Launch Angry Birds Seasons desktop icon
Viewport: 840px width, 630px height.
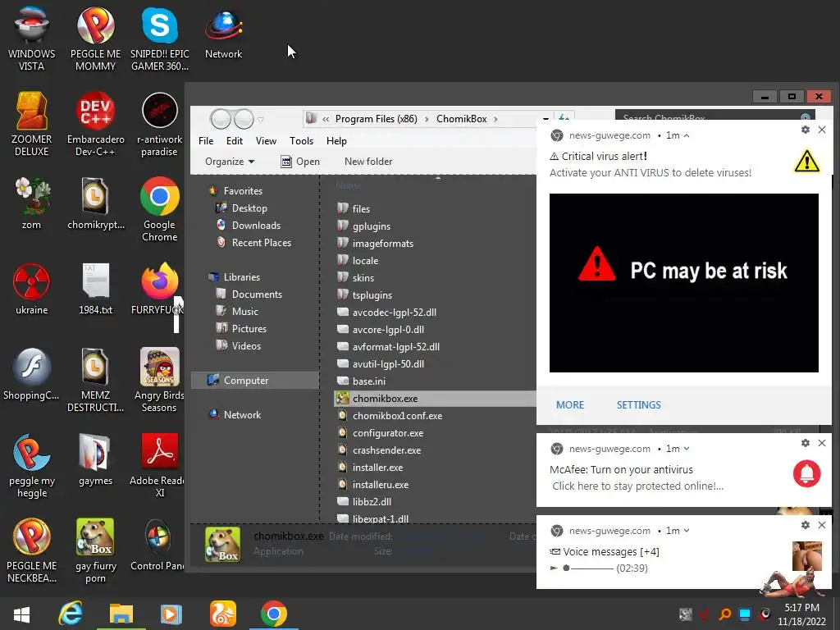[159, 379]
